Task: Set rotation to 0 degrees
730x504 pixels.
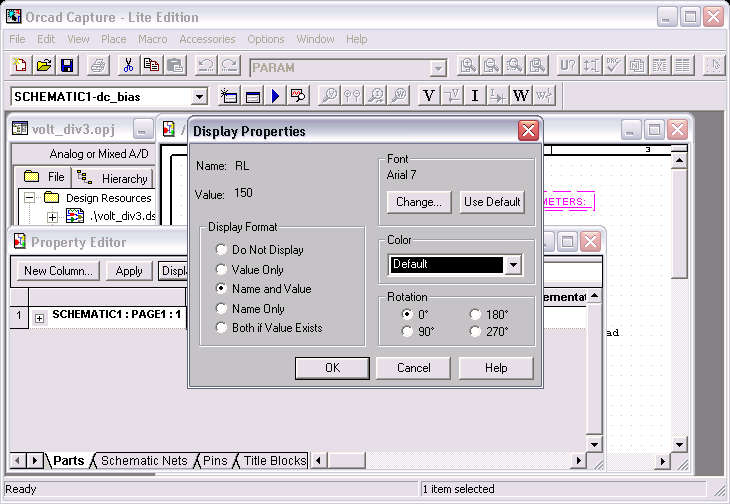Action: pos(407,314)
